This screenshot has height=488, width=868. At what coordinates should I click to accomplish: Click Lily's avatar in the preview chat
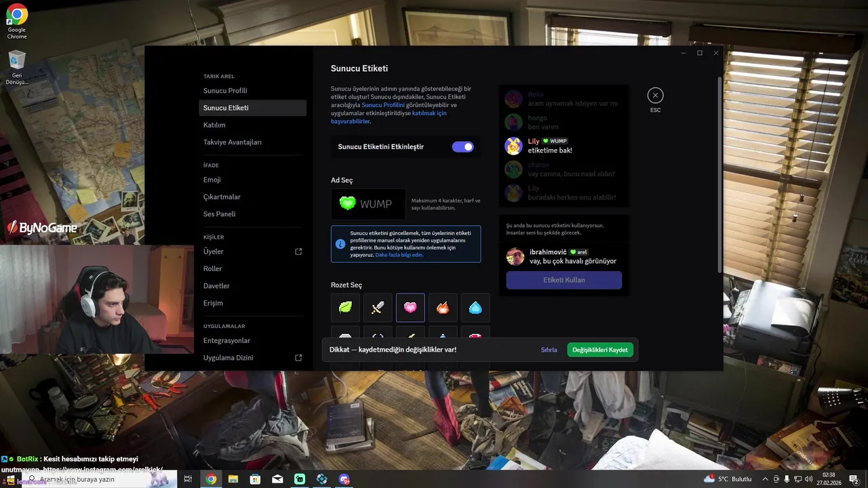[x=513, y=146]
